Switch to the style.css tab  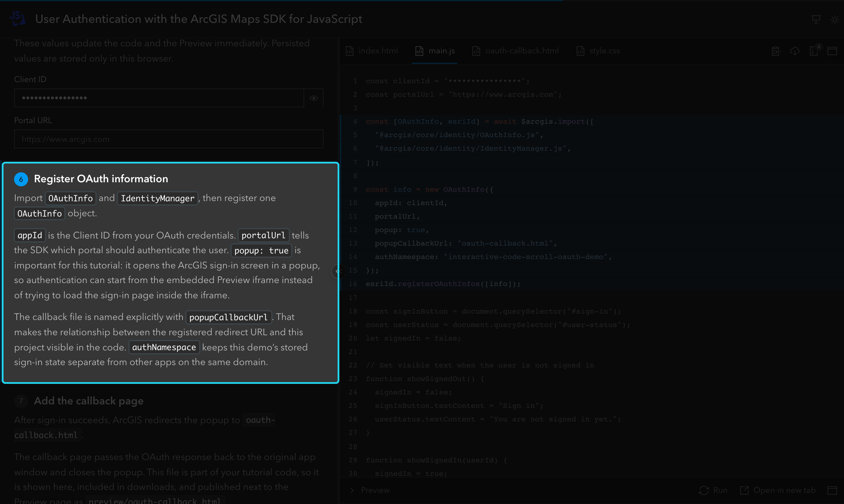click(x=598, y=51)
